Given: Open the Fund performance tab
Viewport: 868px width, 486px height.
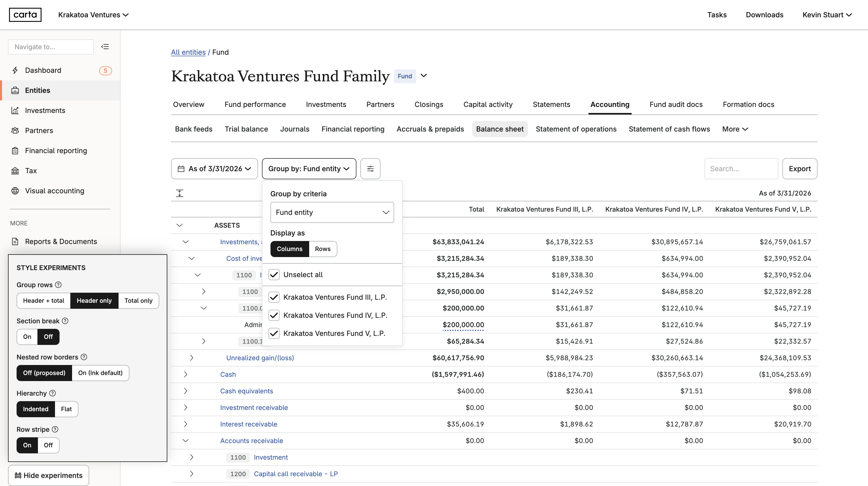Looking at the screenshot, I should tap(255, 104).
